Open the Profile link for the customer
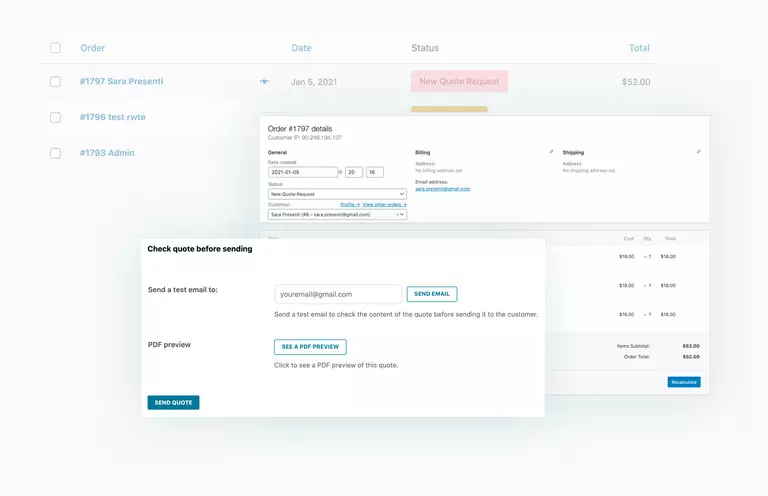The image size is (768, 496). [350, 204]
